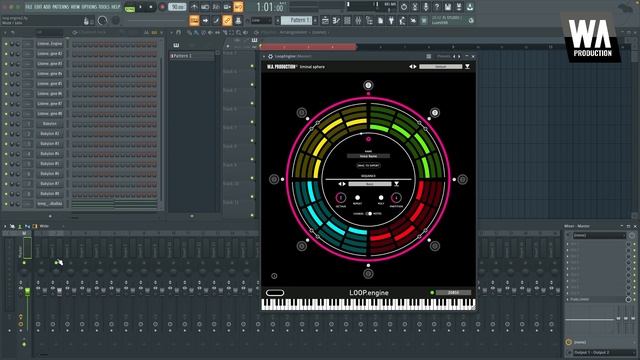
Task: Select loop slot at right of ring
Action: pos(462,179)
